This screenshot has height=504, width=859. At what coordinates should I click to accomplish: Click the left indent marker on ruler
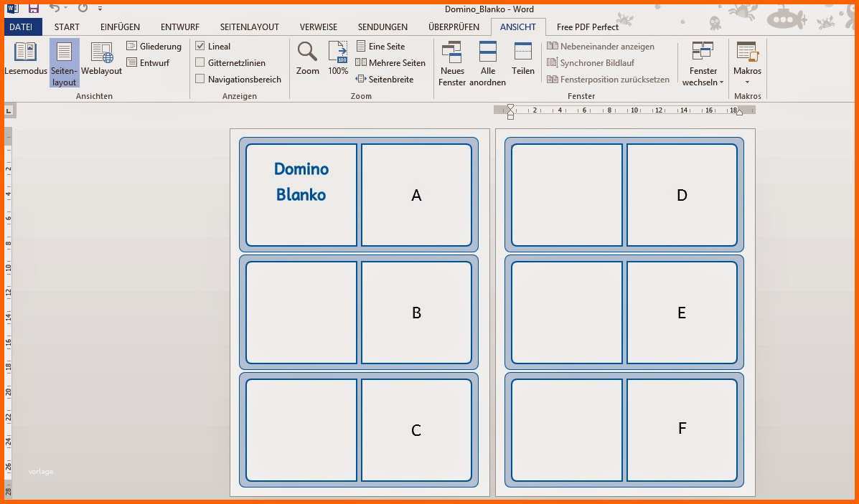[510, 116]
